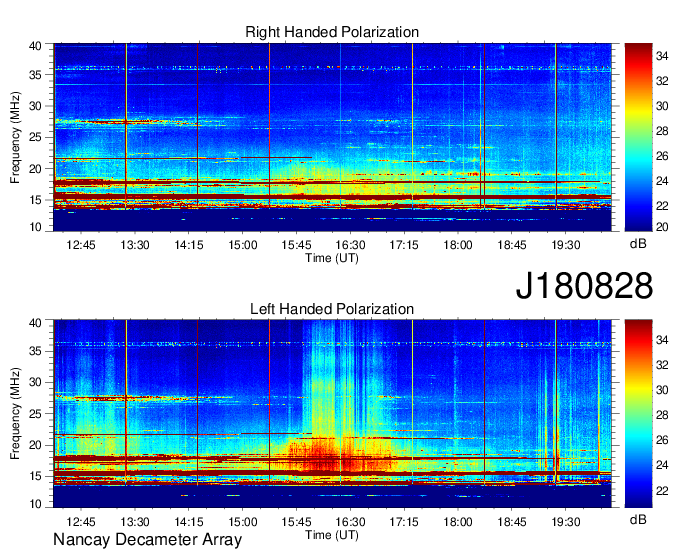Click the Right Handed Polarization title
Image resolution: width=680 pixels, height=552 pixels.
coord(332,32)
